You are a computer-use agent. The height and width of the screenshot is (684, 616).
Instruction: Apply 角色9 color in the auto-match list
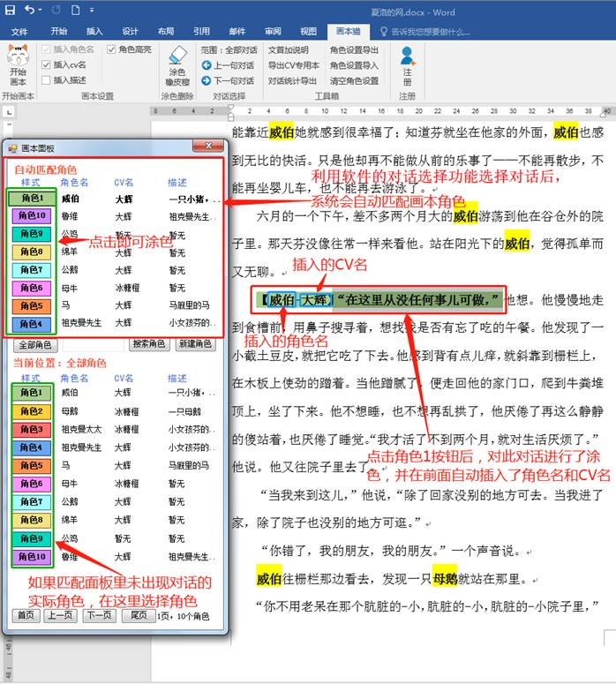click(32, 234)
